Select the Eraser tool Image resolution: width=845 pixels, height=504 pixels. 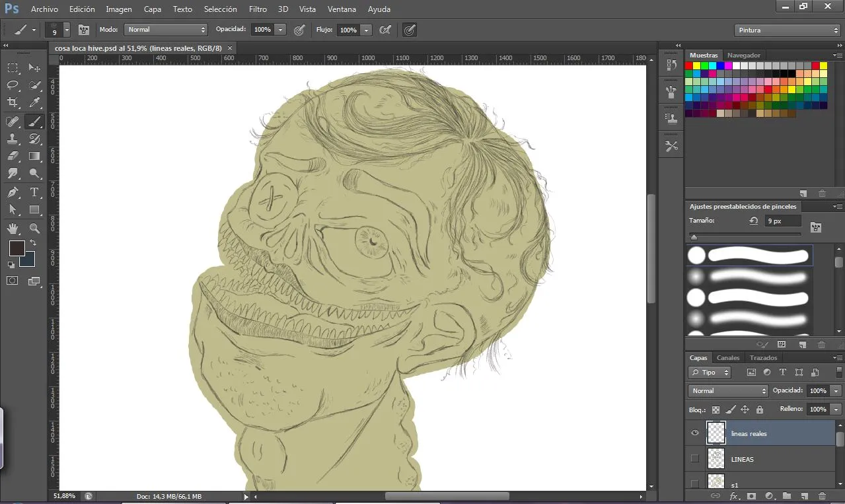(x=13, y=157)
